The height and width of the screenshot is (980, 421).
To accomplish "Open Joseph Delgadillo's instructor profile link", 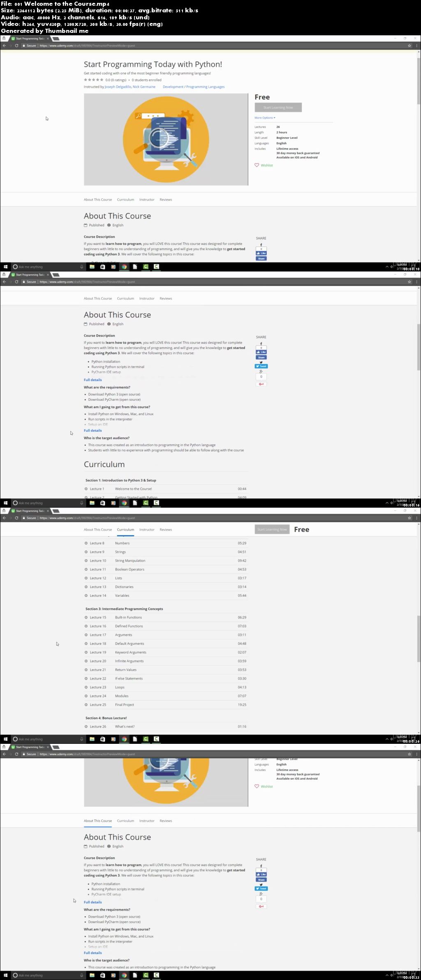I will pos(118,87).
